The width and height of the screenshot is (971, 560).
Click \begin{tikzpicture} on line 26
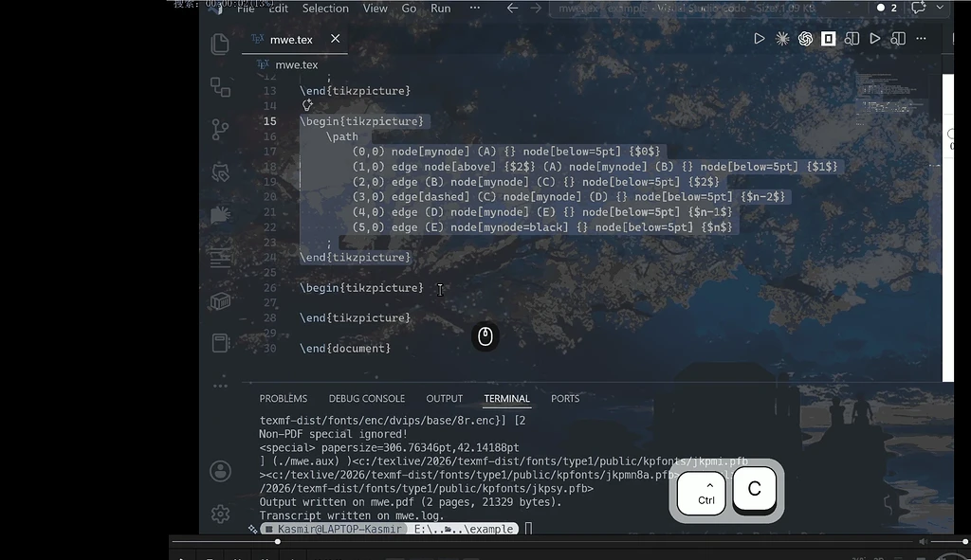[361, 288]
